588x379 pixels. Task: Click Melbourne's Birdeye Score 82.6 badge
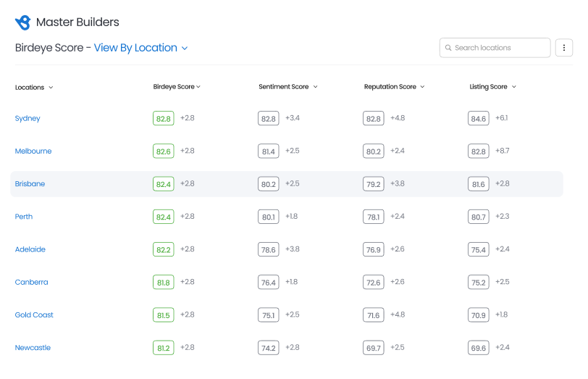pyautogui.click(x=164, y=151)
